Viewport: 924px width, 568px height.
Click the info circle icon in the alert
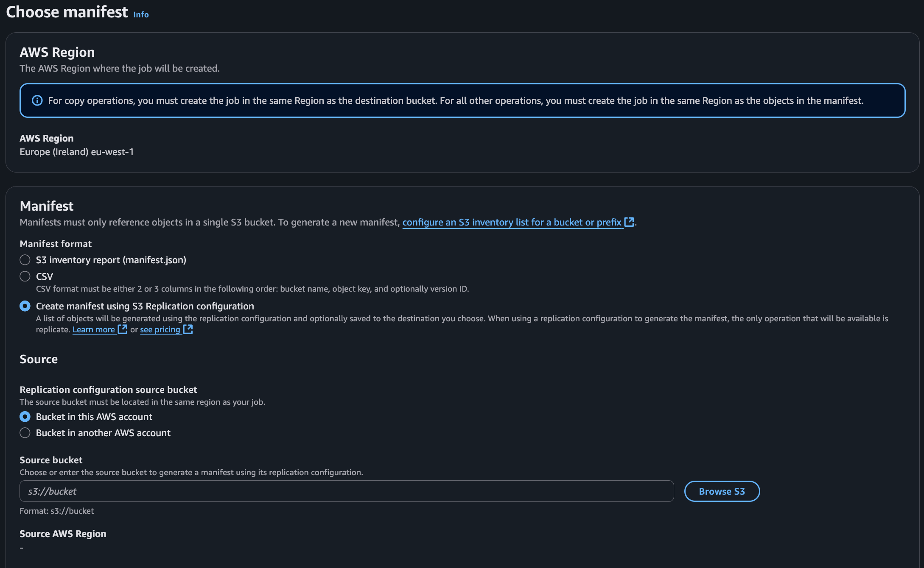click(37, 100)
